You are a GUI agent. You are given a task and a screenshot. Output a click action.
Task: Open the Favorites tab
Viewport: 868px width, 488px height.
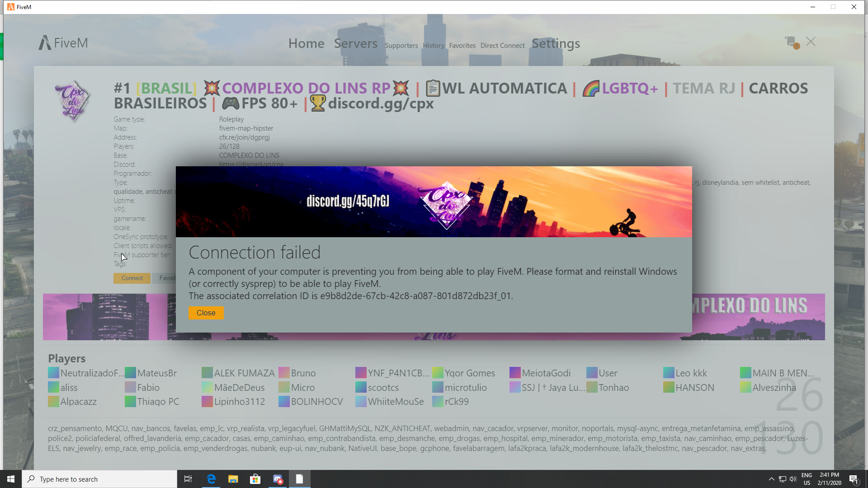[462, 46]
